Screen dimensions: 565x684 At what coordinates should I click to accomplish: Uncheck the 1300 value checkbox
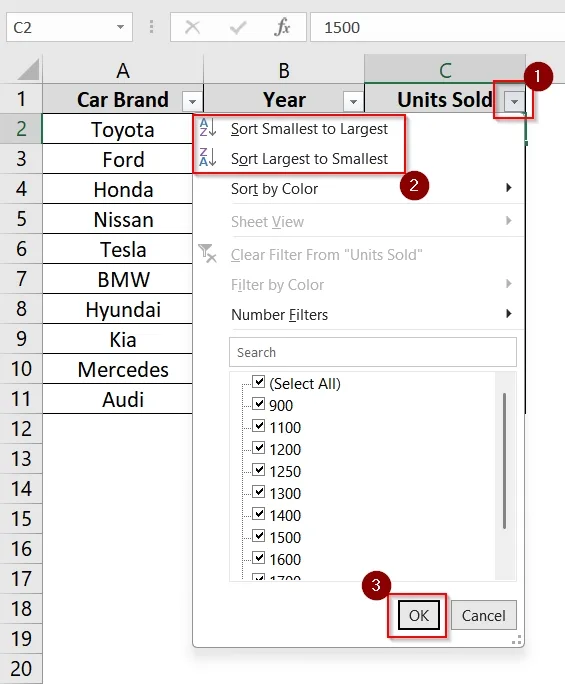click(x=259, y=492)
